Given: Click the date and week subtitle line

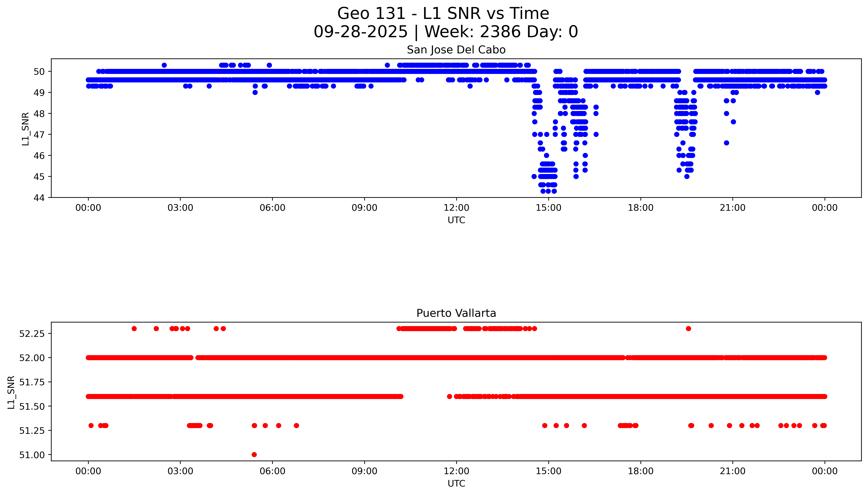Looking at the screenshot, I should tap(445, 32).
